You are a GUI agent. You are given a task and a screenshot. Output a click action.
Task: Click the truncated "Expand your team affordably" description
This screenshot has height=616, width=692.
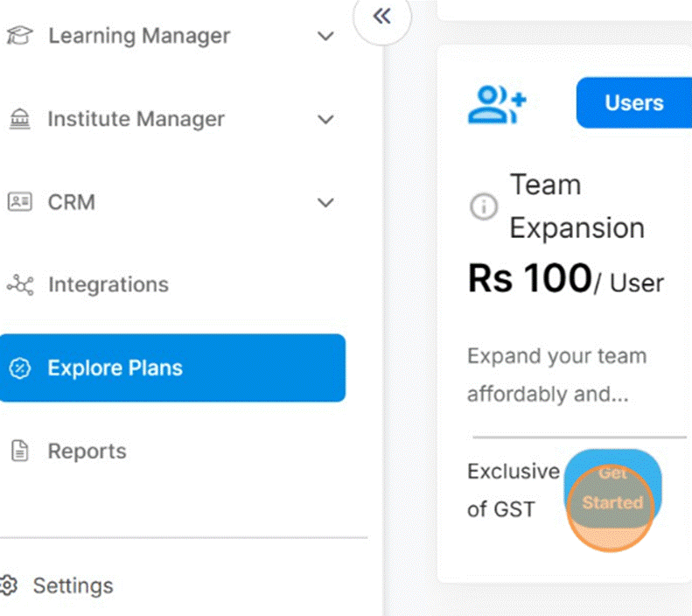556,375
